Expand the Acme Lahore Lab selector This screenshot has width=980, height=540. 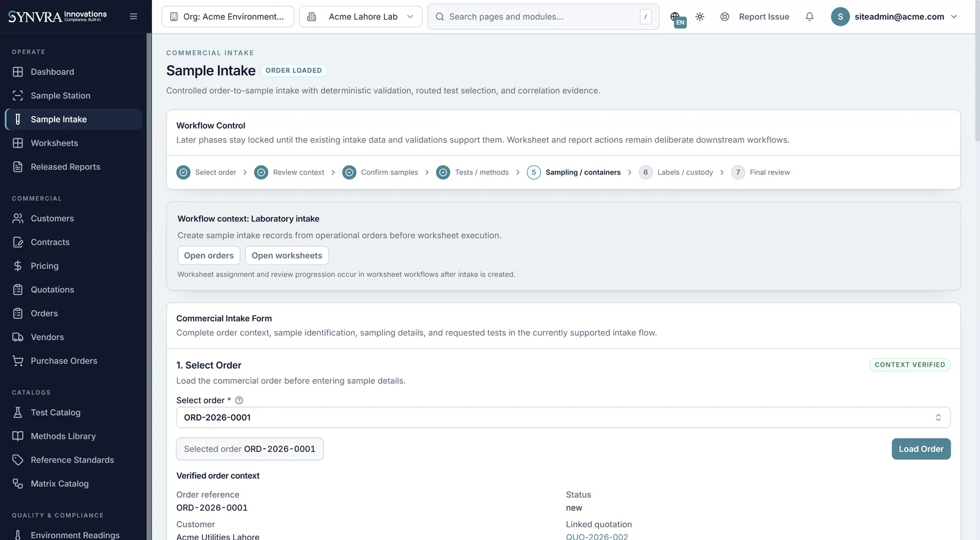tap(361, 17)
